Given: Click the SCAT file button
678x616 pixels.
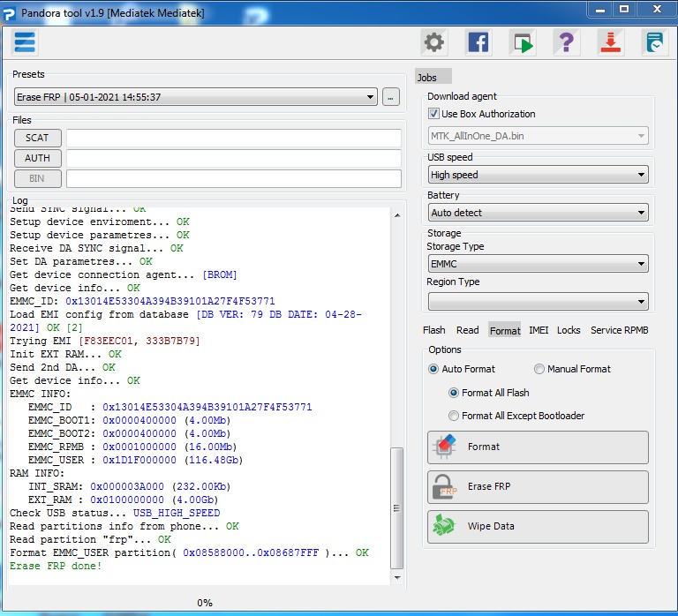Looking at the screenshot, I should [38, 138].
